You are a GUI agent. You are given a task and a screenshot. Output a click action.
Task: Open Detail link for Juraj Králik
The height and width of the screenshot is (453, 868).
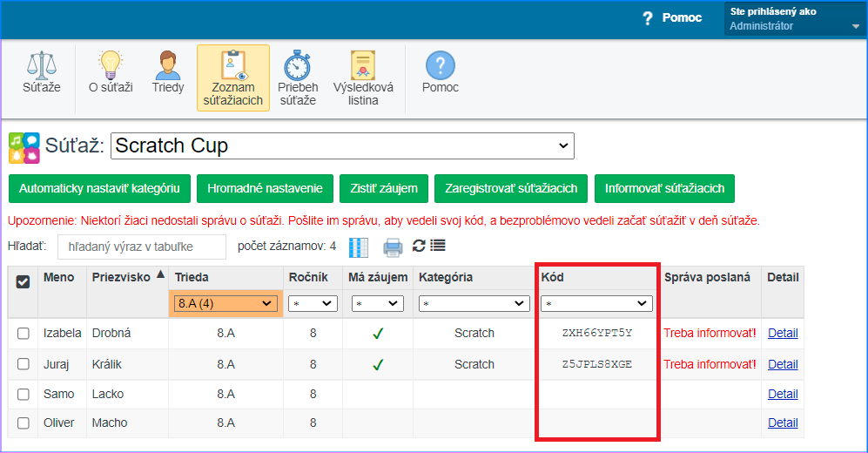(783, 364)
